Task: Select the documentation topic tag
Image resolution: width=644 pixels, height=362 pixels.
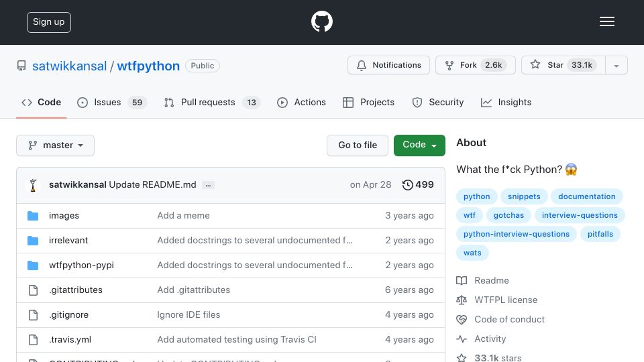Action: [x=586, y=196]
